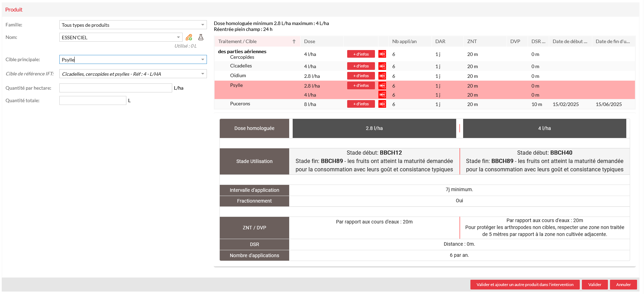Sort by the Dose column header
This screenshot has width=644, height=294.
310,41
